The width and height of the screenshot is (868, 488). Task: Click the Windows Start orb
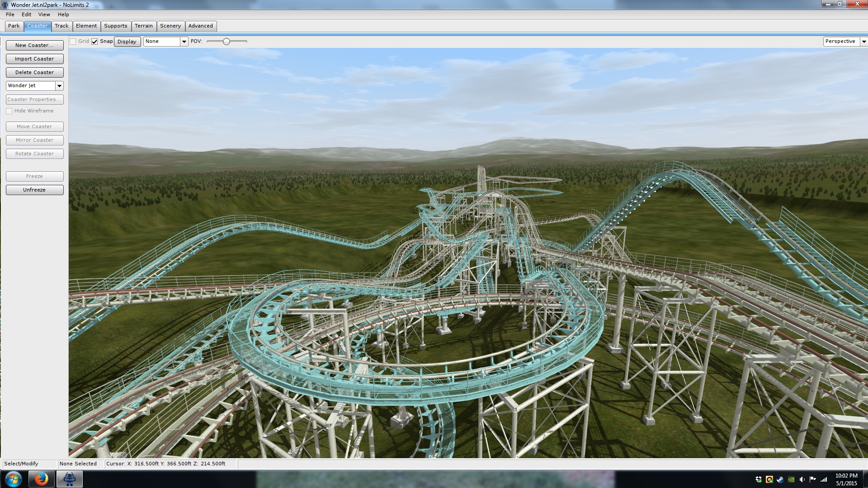pyautogui.click(x=13, y=479)
